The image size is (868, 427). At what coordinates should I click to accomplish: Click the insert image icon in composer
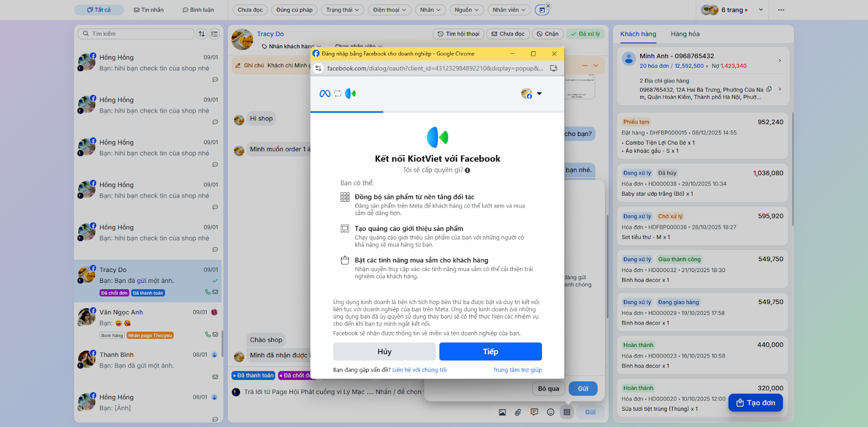502,412
